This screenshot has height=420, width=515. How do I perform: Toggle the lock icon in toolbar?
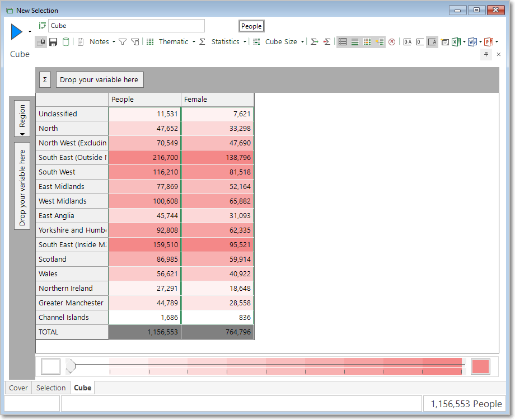[41, 42]
